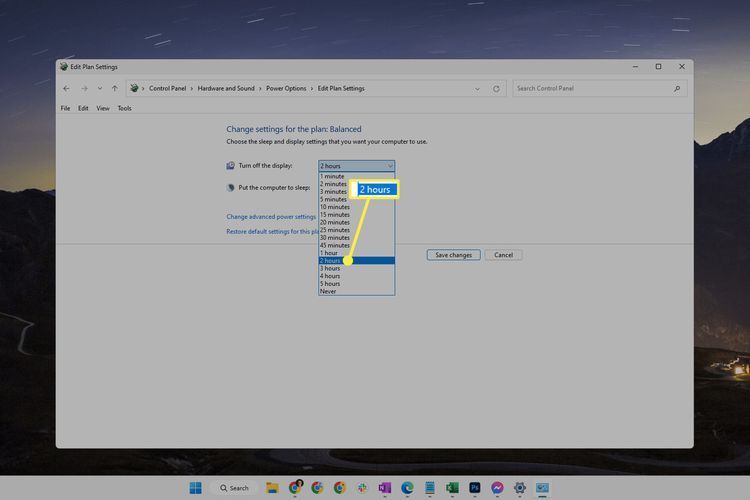Open Settings gear in the taskbar
750x500 pixels.
(519, 488)
